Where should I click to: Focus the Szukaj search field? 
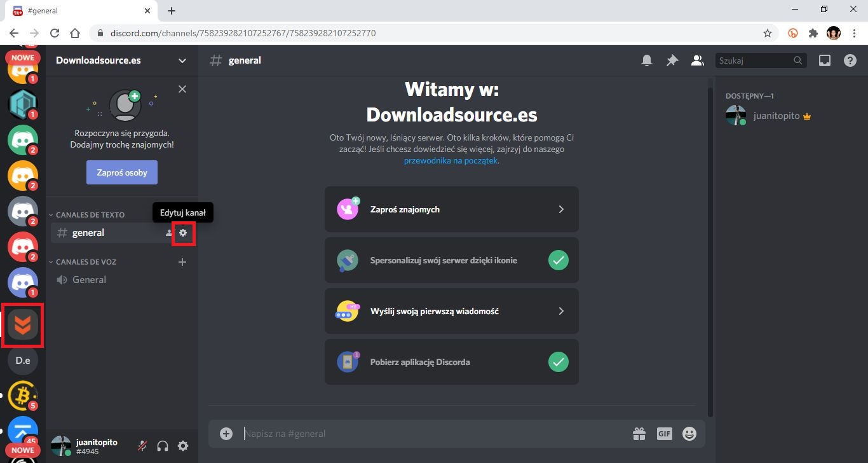[761, 60]
